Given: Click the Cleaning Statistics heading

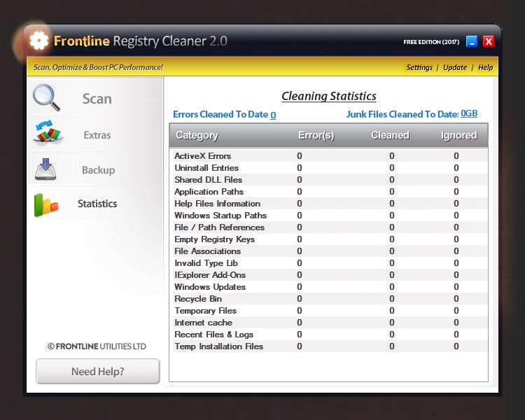Looking at the screenshot, I should (329, 96).
